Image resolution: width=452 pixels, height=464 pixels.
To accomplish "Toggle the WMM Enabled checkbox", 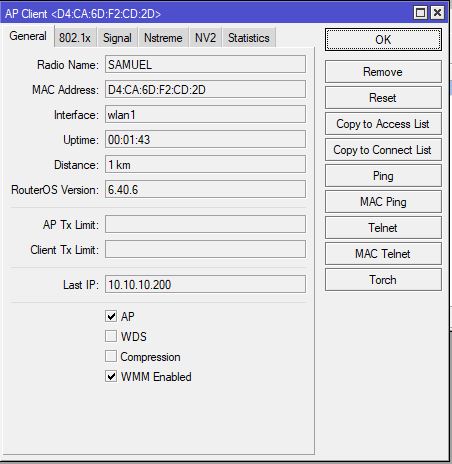I will pos(111,377).
